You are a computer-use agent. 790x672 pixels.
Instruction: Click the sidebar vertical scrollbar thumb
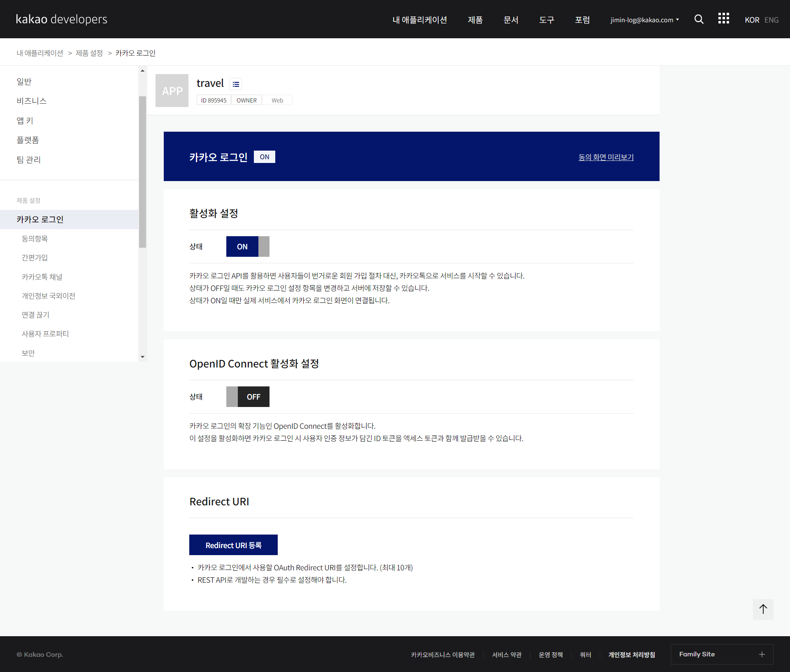click(142, 171)
